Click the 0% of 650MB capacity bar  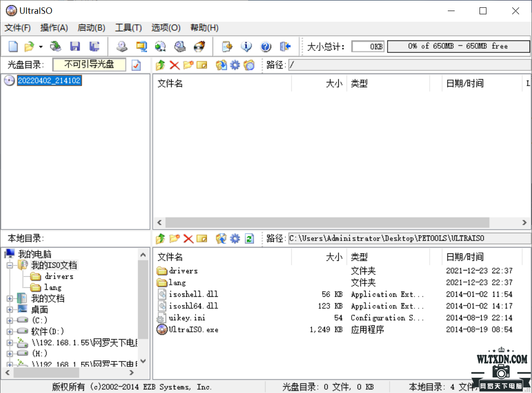458,46
